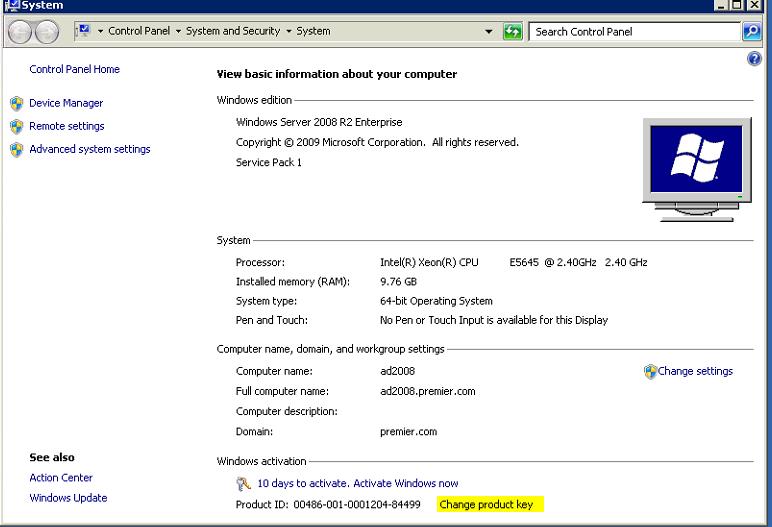
Task: Open Windows Update under See also
Action: pyautogui.click(x=68, y=498)
